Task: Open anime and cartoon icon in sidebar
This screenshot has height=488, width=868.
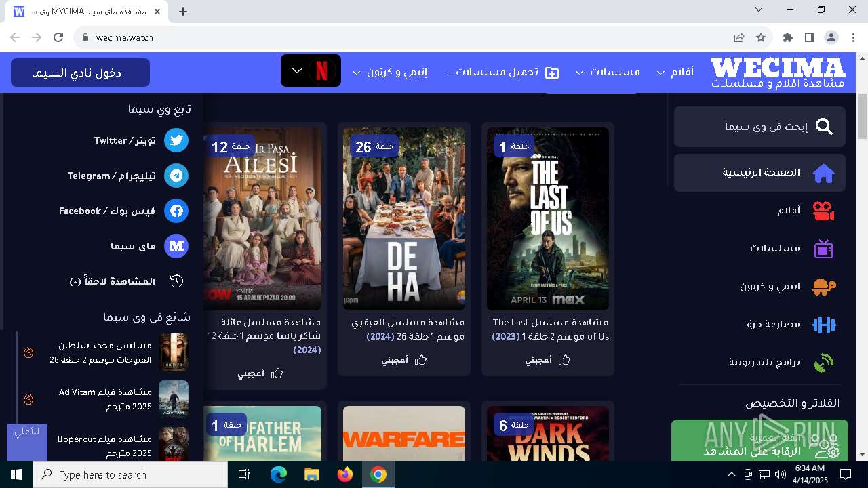Action: point(824,287)
